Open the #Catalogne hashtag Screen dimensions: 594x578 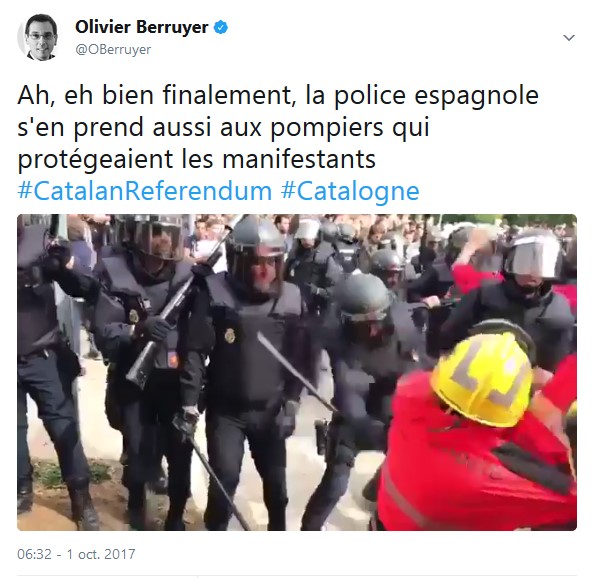coord(350,191)
